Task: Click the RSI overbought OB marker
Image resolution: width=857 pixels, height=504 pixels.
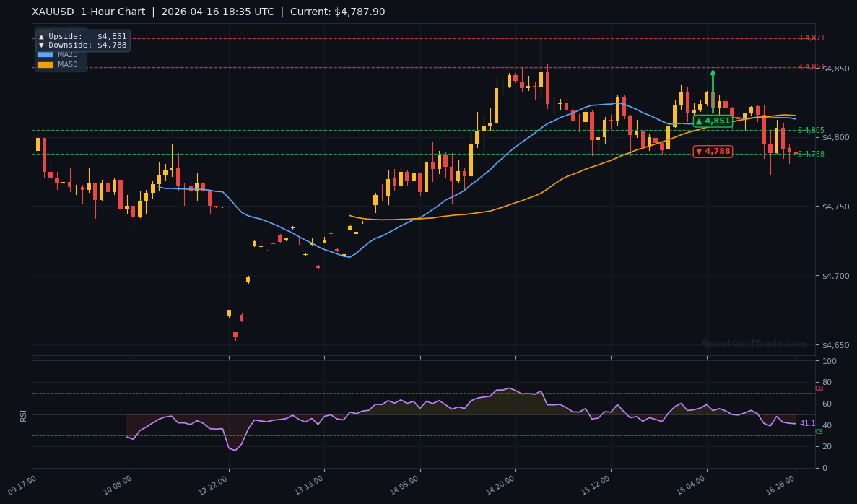Action: [818, 388]
